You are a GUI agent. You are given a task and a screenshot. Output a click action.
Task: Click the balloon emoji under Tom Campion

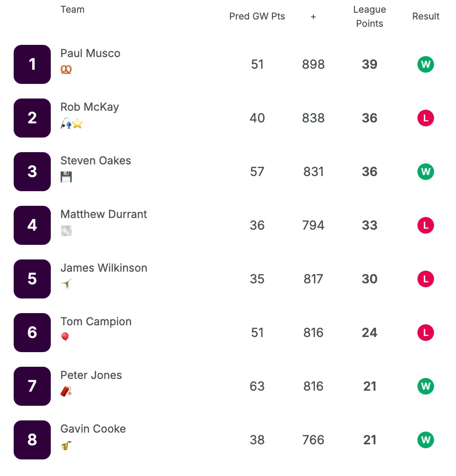65,337
